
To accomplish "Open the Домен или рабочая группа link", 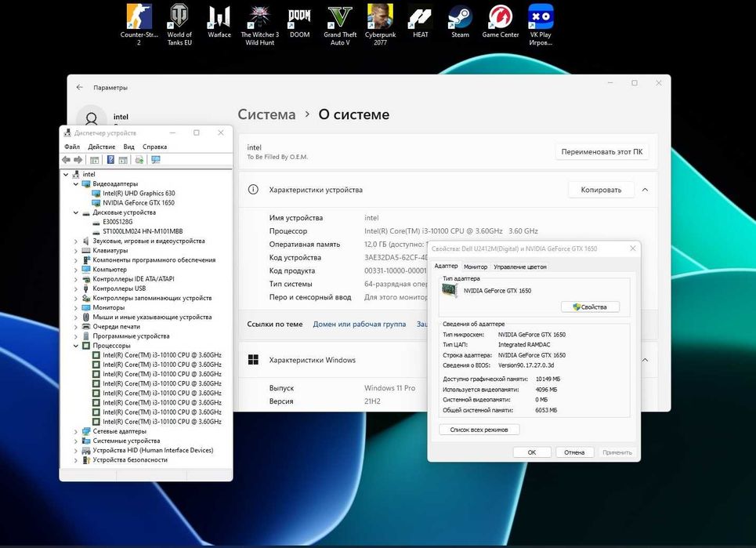I will click(359, 324).
